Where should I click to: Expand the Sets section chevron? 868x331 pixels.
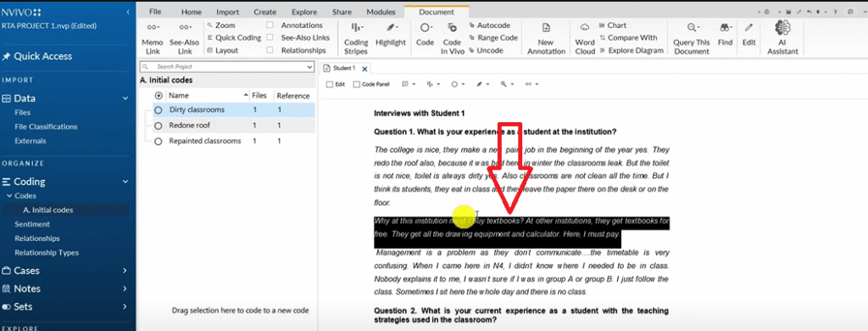[125, 306]
